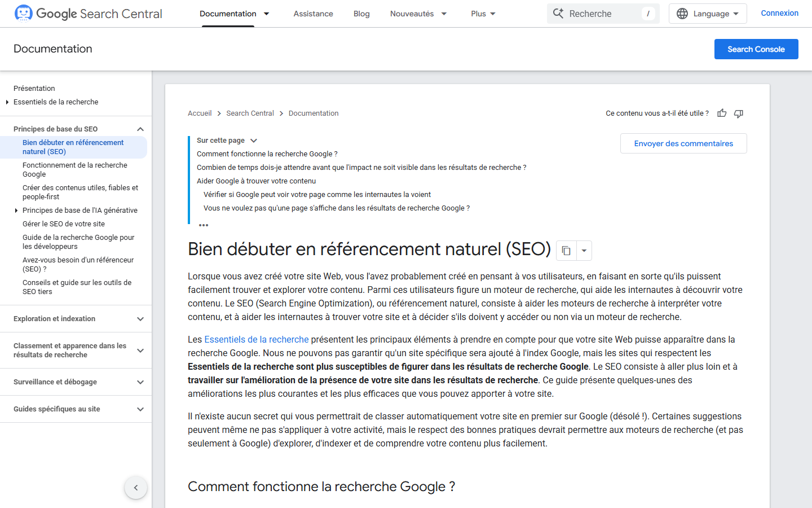Expand Classement et apparence section
The height and width of the screenshot is (508, 812).
point(140,351)
